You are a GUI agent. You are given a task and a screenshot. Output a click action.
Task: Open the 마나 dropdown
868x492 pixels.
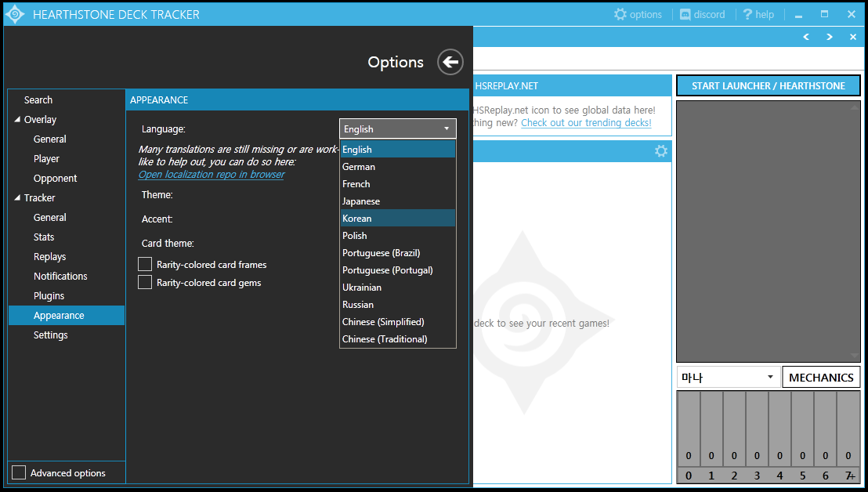coord(728,378)
